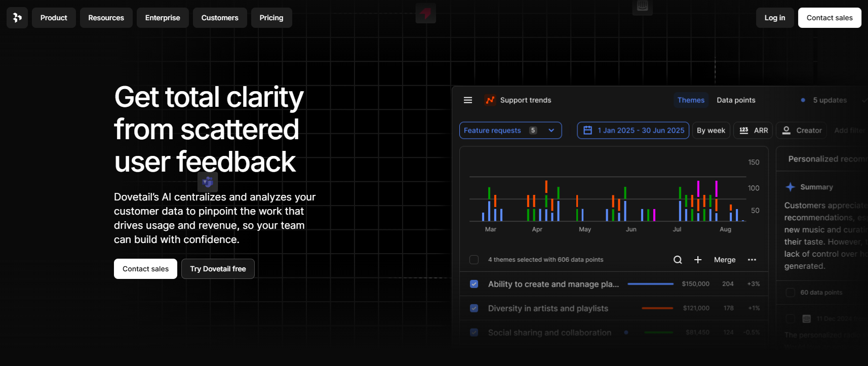
Task: Click the Support trends orange logo icon
Action: pyautogui.click(x=490, y=100)
